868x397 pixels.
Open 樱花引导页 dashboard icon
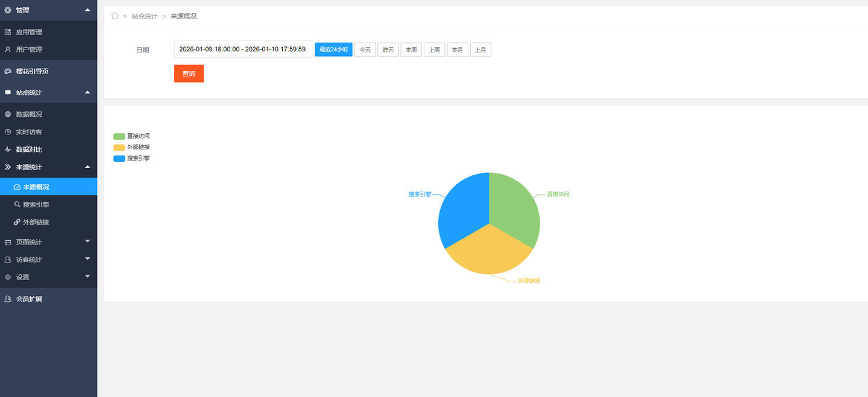pyautogui.click(x=8, y=71)
